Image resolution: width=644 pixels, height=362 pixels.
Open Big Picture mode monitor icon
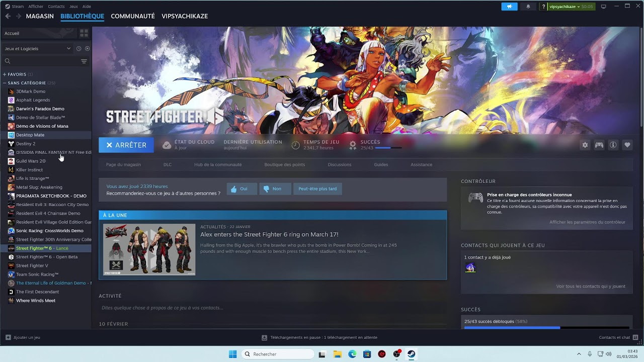point(604,7)
